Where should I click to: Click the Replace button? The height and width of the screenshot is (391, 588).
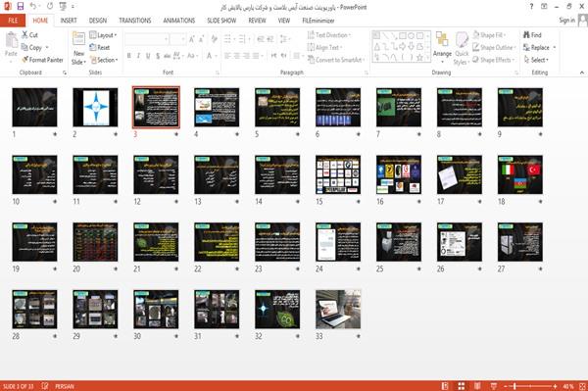coord(539,48)
